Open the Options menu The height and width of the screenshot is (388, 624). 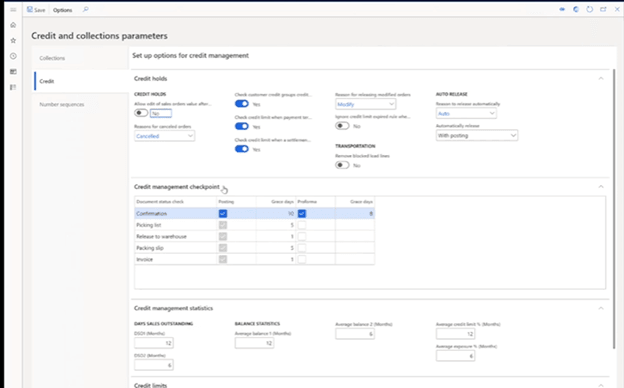coord(62,10)
